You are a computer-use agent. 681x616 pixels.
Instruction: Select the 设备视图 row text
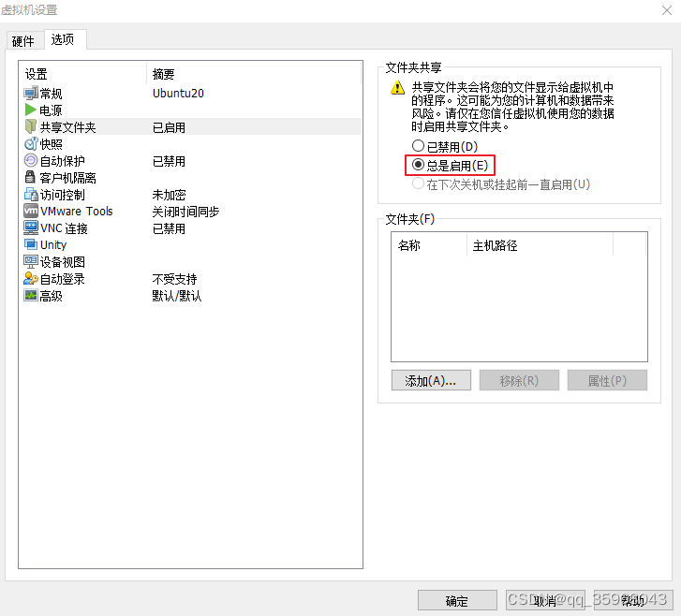(62, 262)
